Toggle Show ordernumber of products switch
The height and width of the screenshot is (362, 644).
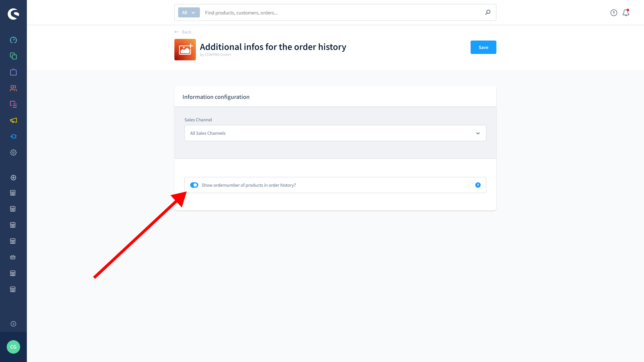194,185
